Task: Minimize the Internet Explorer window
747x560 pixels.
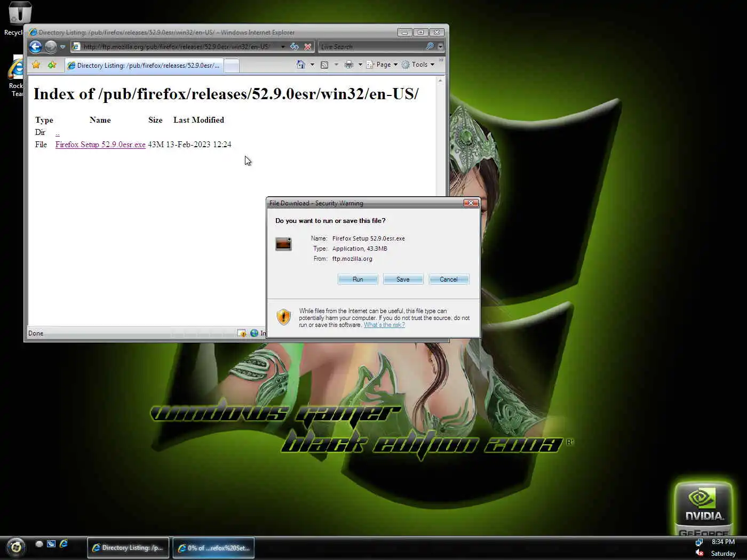Action: coord(404,33)
